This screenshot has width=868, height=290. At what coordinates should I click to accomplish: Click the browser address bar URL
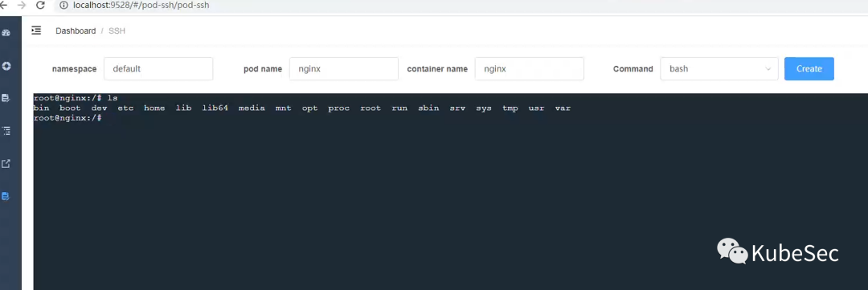pyautogui.click(x=141, y=6)
